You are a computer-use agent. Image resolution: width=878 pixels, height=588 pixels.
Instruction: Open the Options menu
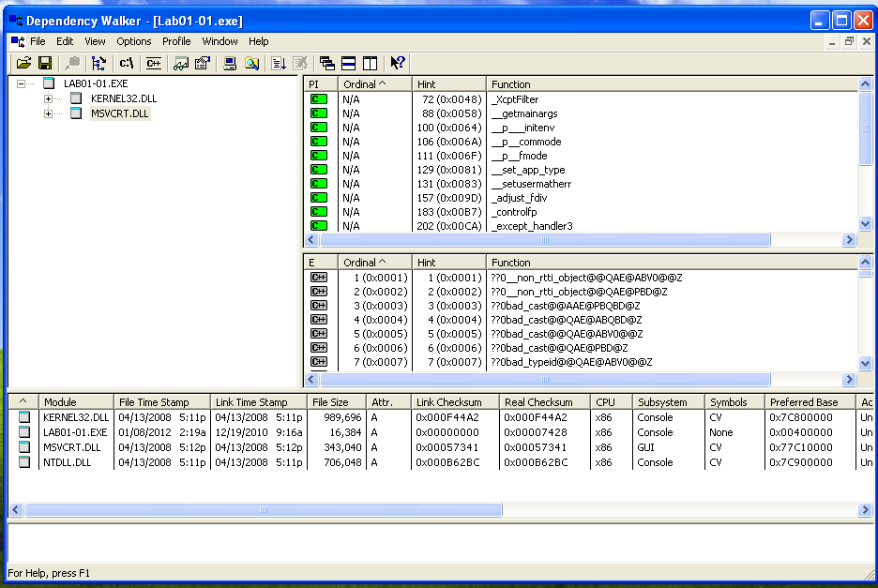(134, 41)
